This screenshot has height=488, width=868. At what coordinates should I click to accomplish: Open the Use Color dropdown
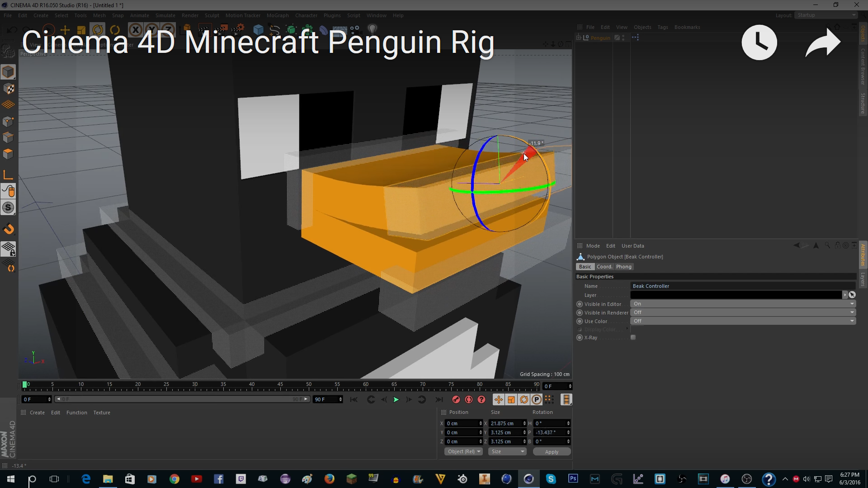click(743, 321)
